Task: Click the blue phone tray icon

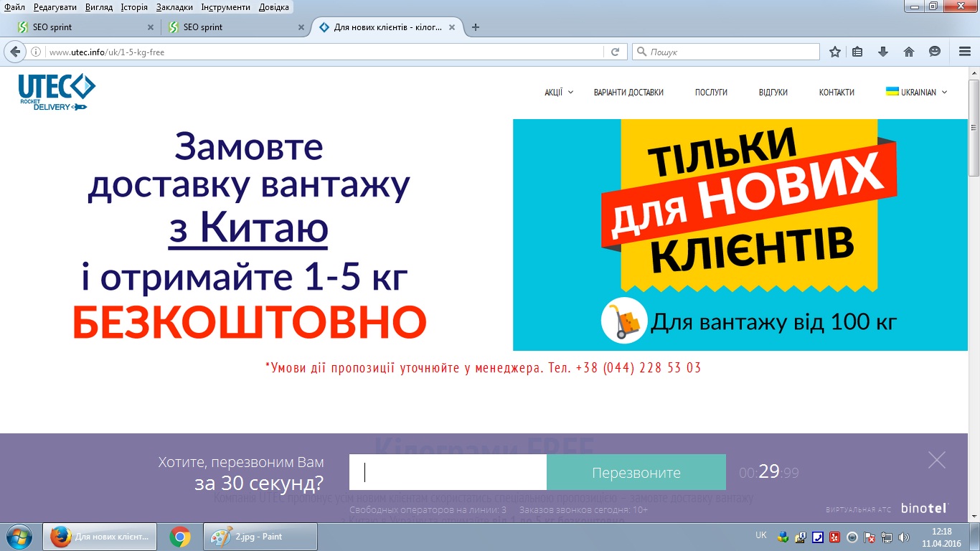Action: point(818,537)
